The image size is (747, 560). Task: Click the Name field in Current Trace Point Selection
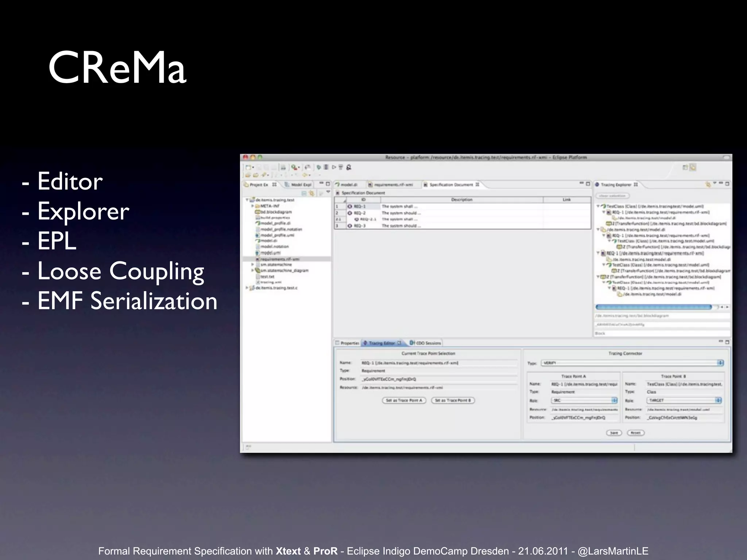tap(439, 363)
